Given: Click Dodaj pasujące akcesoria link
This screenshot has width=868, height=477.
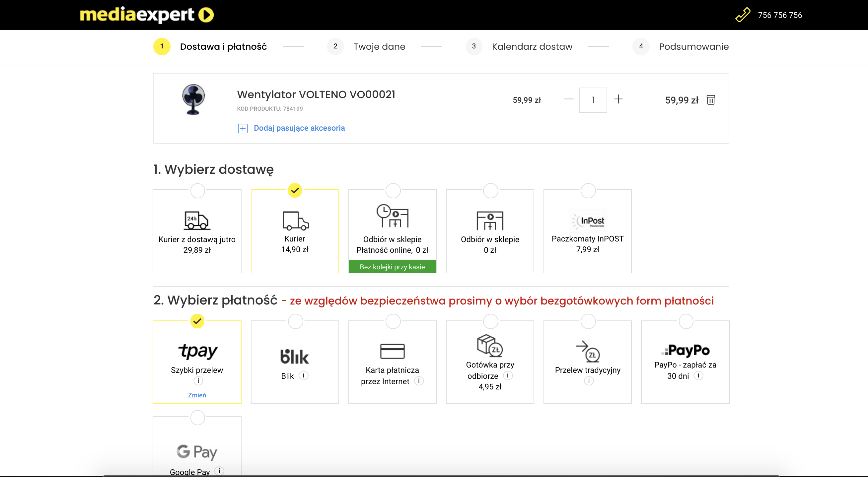Looking at the screenshot, I should tap(299, 128).
